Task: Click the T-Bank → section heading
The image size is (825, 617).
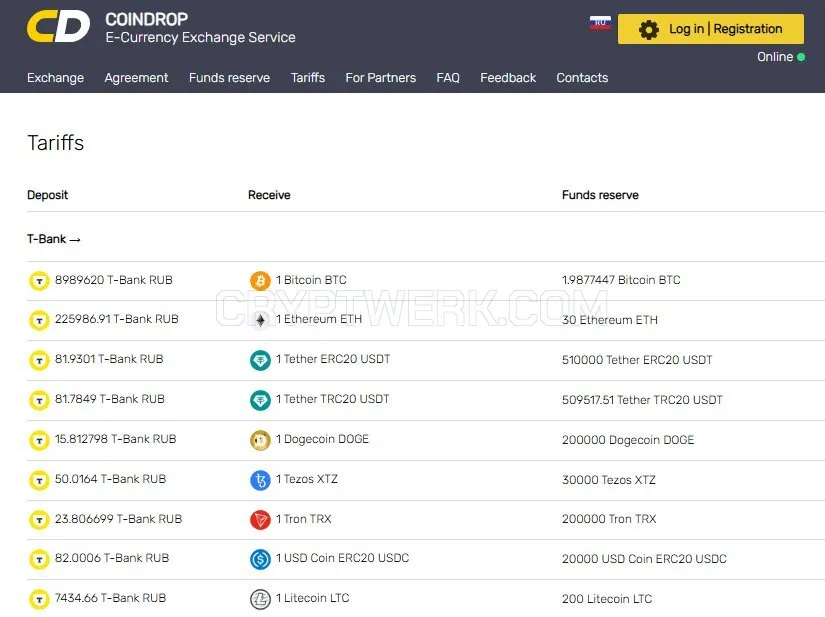Action: point(54,239)
